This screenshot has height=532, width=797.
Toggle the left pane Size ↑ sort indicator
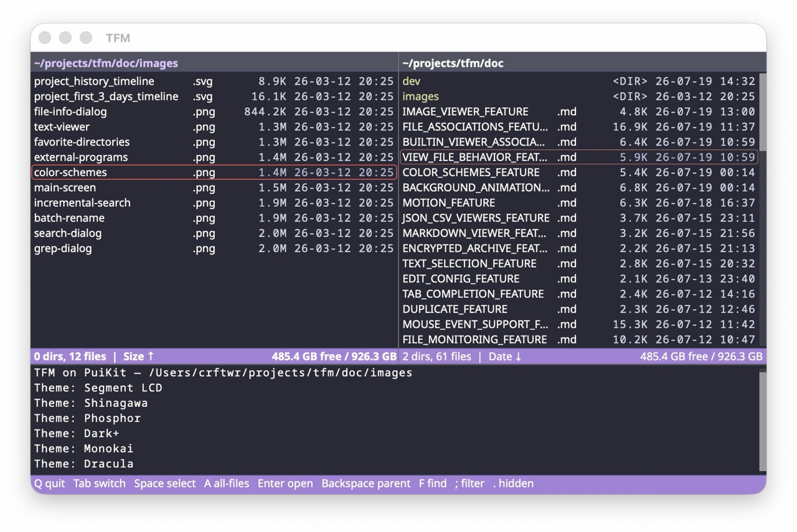tap(138, 357)
